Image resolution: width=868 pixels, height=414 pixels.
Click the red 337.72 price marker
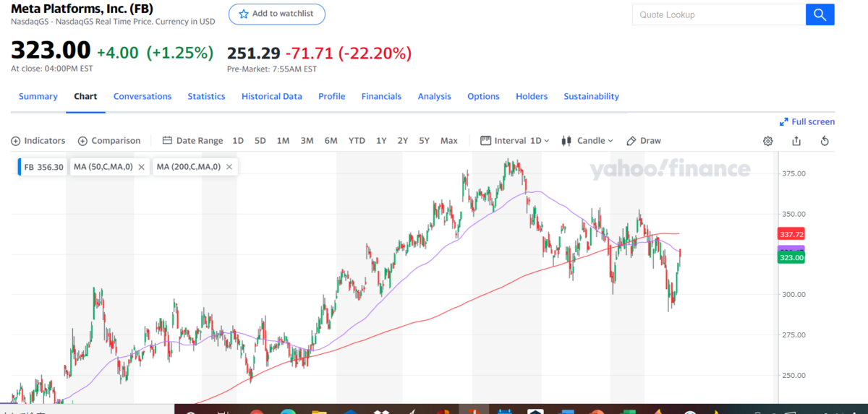tap(791, 234)
